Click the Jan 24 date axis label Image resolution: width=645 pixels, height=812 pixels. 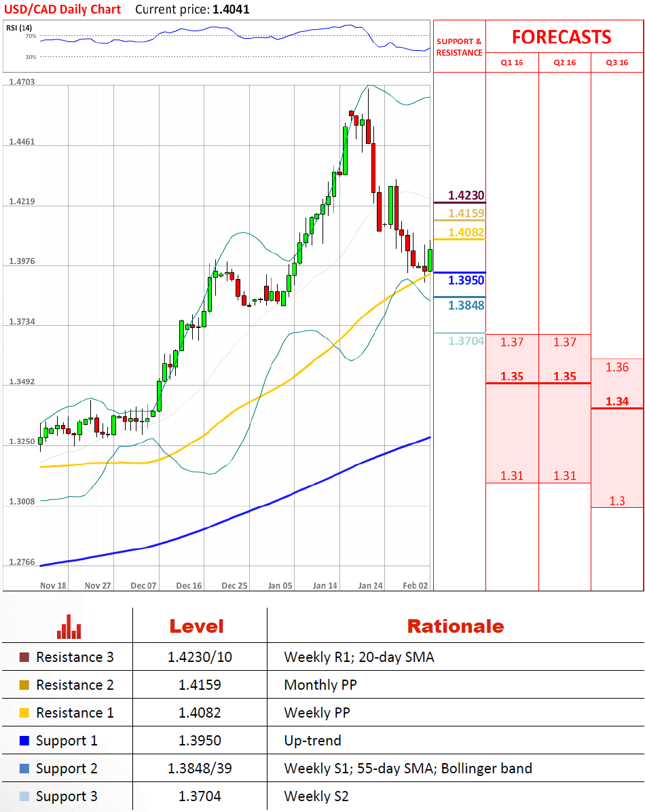[x=370, y=585]
